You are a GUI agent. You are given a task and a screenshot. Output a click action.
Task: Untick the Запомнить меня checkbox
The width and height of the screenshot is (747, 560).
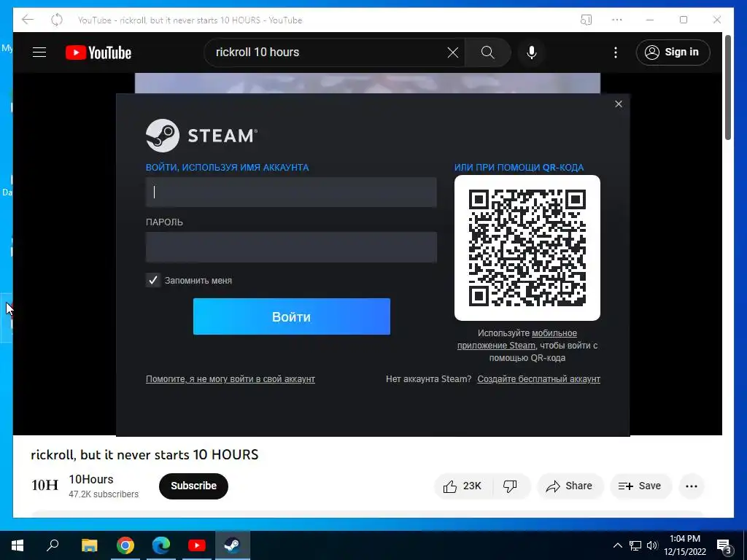[153, 281]
